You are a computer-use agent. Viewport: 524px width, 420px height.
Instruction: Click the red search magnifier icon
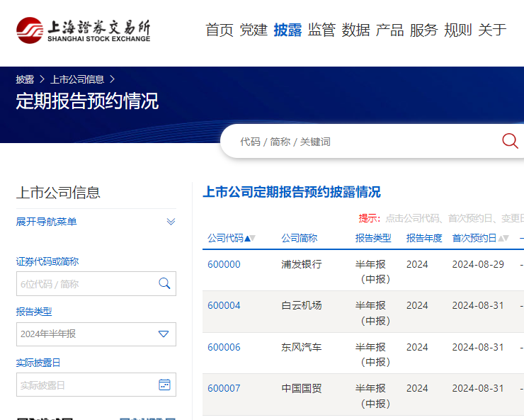(510, 141)
